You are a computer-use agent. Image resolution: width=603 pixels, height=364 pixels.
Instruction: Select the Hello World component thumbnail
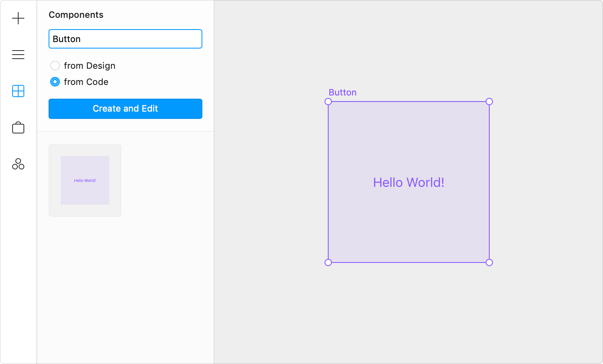pyautogui.click(x=85, y=180)
